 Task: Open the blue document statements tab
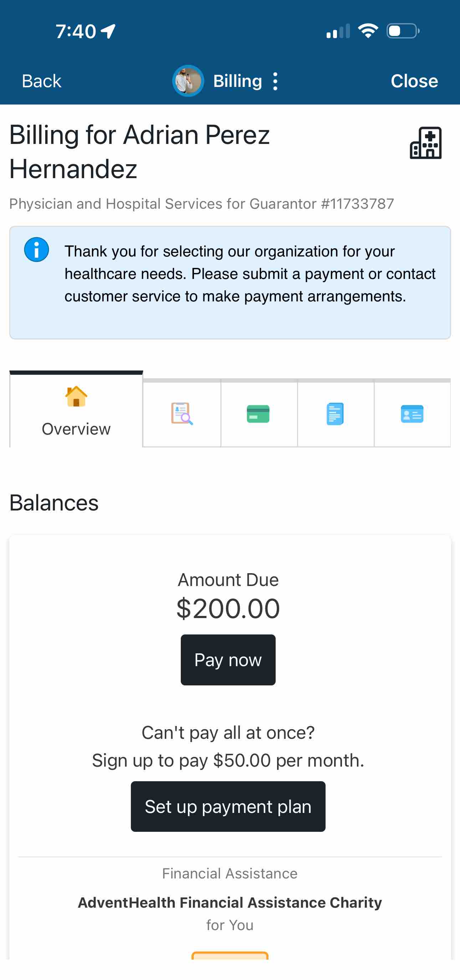pyautogui.click(x=336, y=414)
